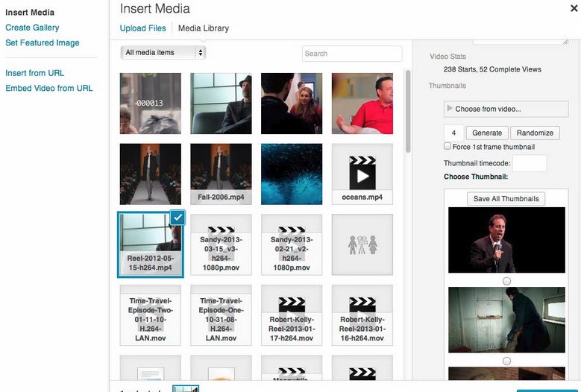This screenshot has height=392, width=581.
Task: Choose Embed Video from URL
Action: pos(49,88)
